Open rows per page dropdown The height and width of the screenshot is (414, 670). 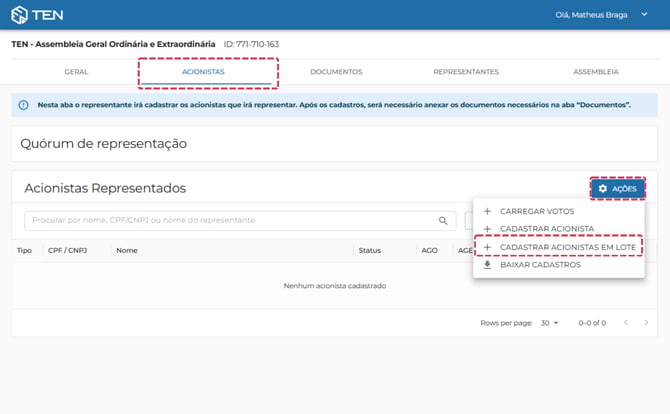[x=550, y=323]
